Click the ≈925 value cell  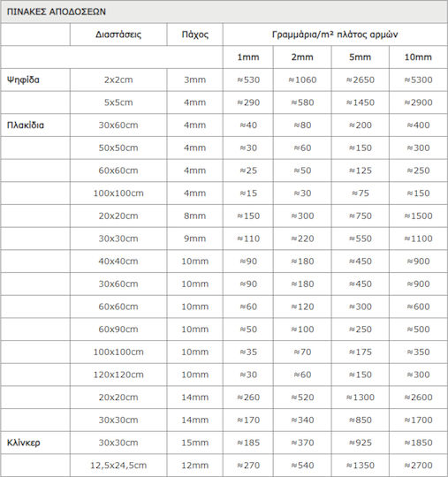coord(360,443)
